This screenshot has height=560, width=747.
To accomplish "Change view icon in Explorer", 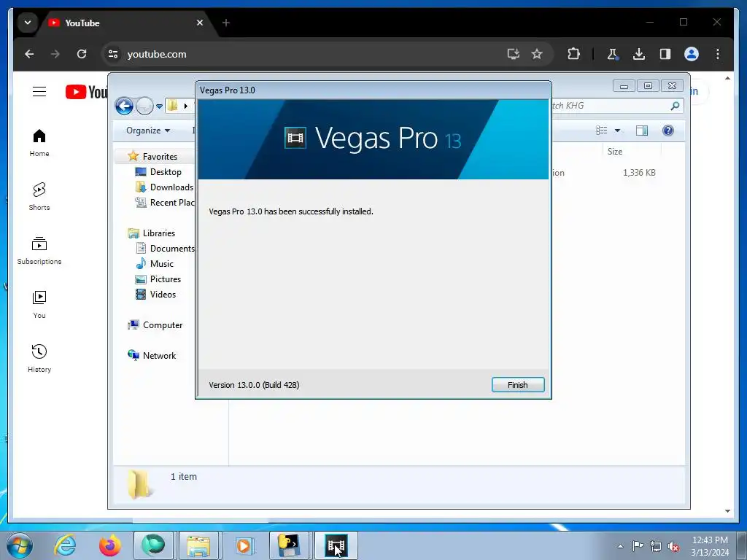I will 602,131.
